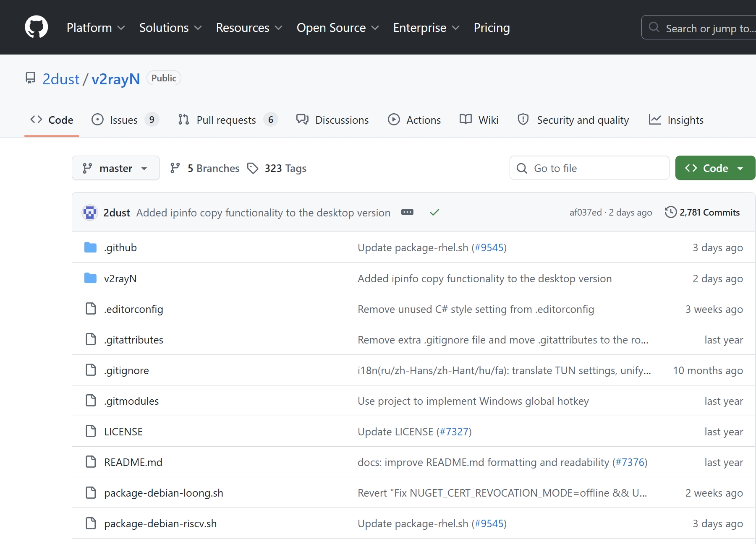Open commit 'Remove unused C# style setting from .editorconfig'
The image size is (756, 544).
tap(476, 309)
